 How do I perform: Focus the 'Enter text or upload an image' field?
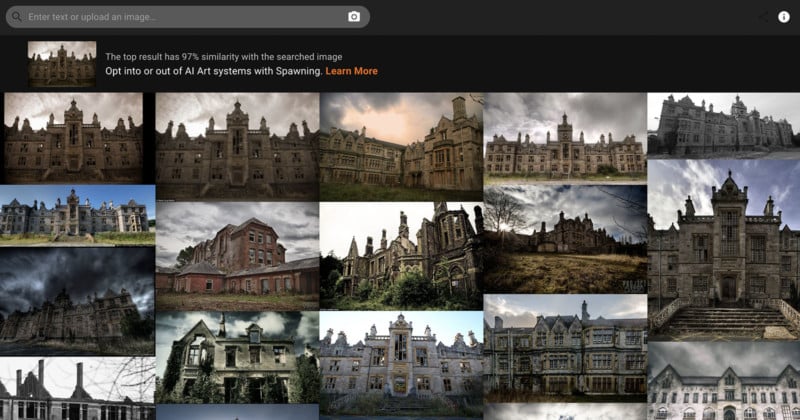(188, 17)
